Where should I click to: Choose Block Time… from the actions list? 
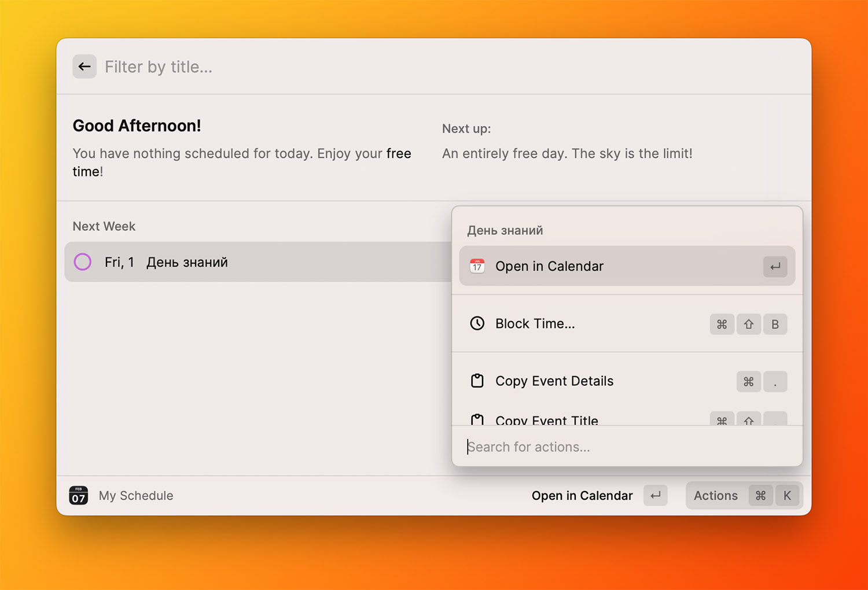click(x=535, y=323)
